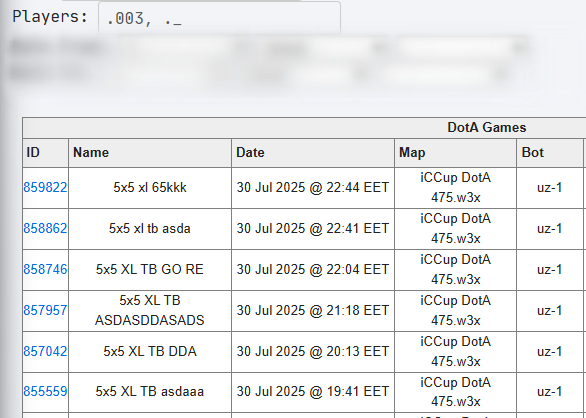Open game ID 858746 link
Viewport: 586px width, 418px height.
(45, 269)
